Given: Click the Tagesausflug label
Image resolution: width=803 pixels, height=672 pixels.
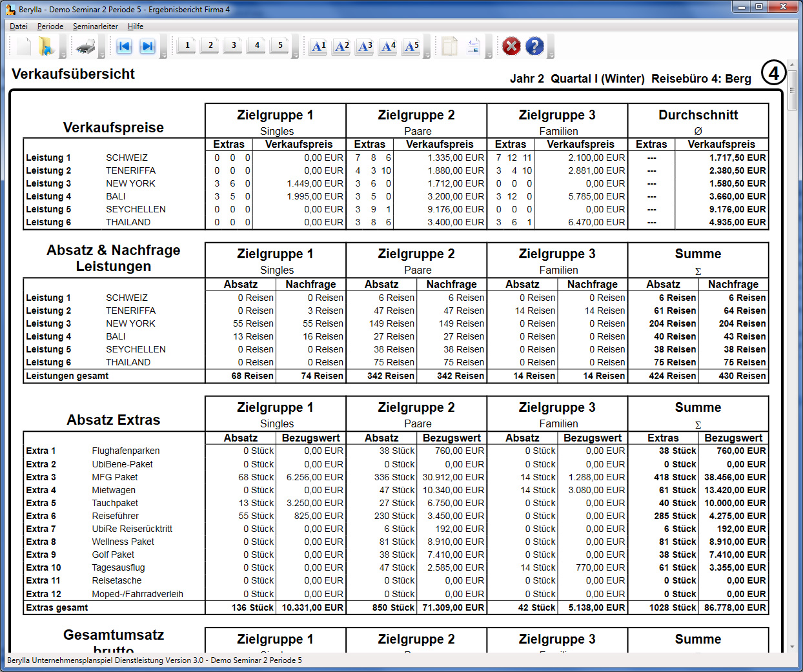Looking at the screenshot, I should point(118,567).
